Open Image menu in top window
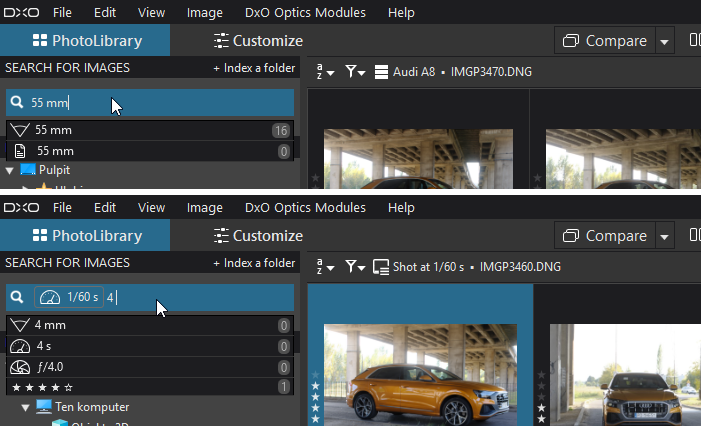The image size is (701, 426). point(204,13)
